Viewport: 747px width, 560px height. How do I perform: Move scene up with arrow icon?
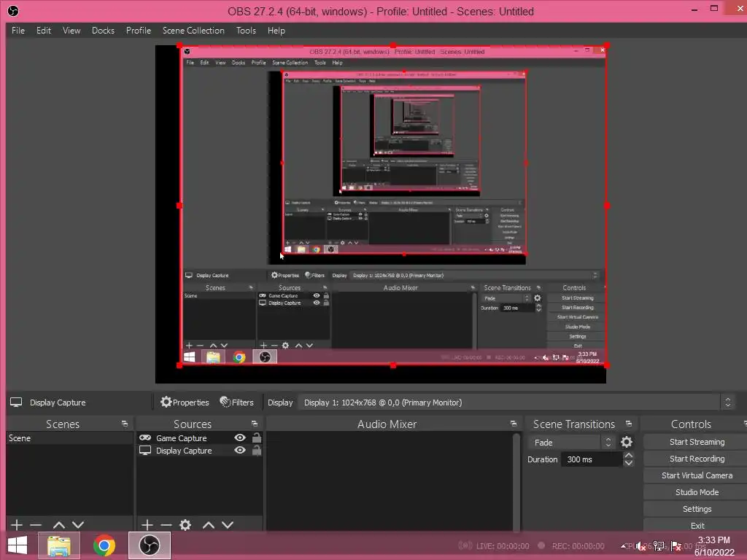coord(59,525)
